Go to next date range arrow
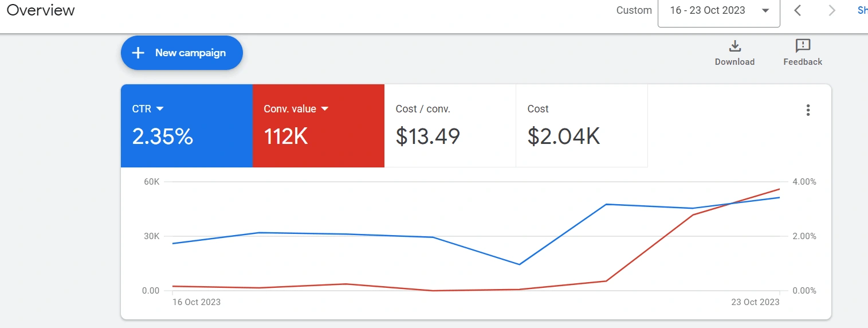This screenshot has height=328, width=868. coord(832,10)
